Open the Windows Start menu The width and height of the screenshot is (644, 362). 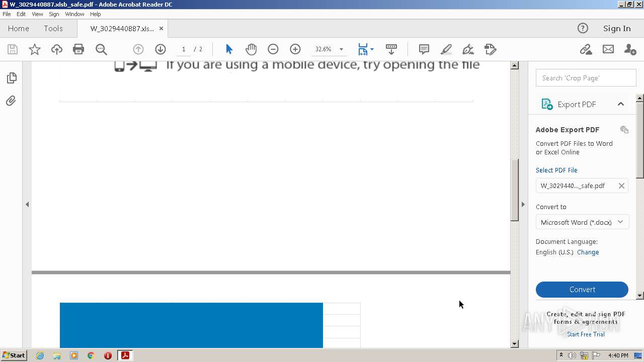14,355
